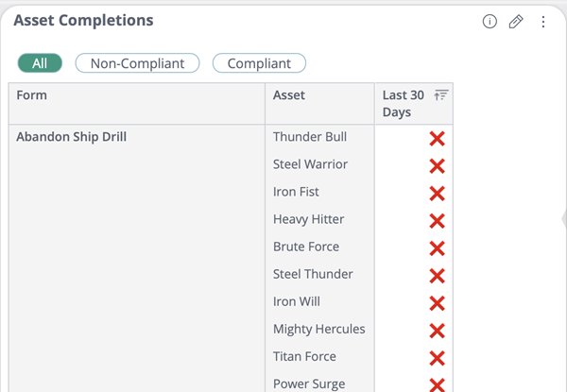This screenshot has width=567, height=392.
Task: Click red X for Brute Force
Action: (x=437, y=248)
